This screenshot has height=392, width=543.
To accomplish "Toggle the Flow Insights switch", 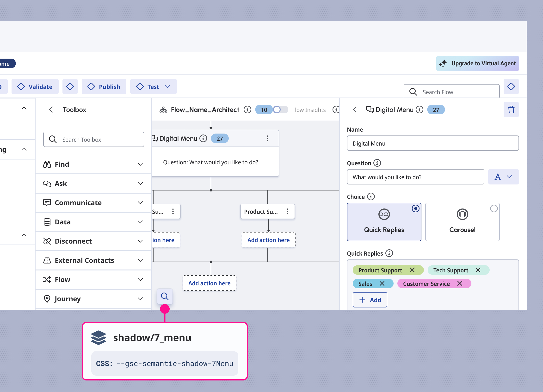I will pyautogui.click(x=280, y=110).
